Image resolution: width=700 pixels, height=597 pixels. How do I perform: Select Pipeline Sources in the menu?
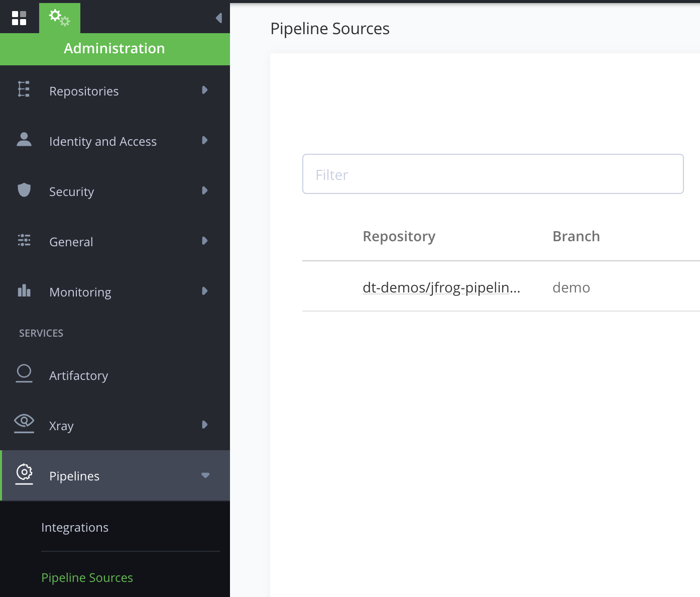(86, 577)
